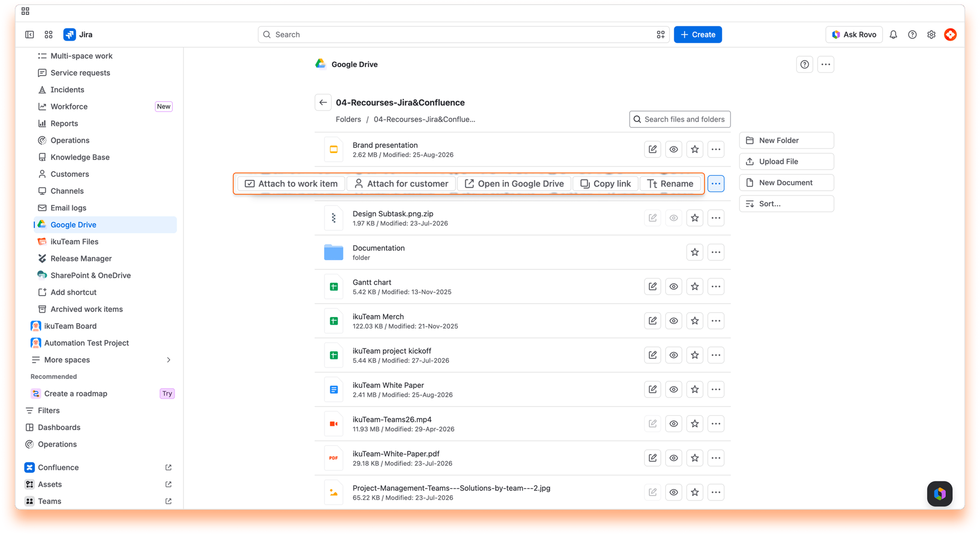Star the ikuTeam Merch file

coord(695,321)
